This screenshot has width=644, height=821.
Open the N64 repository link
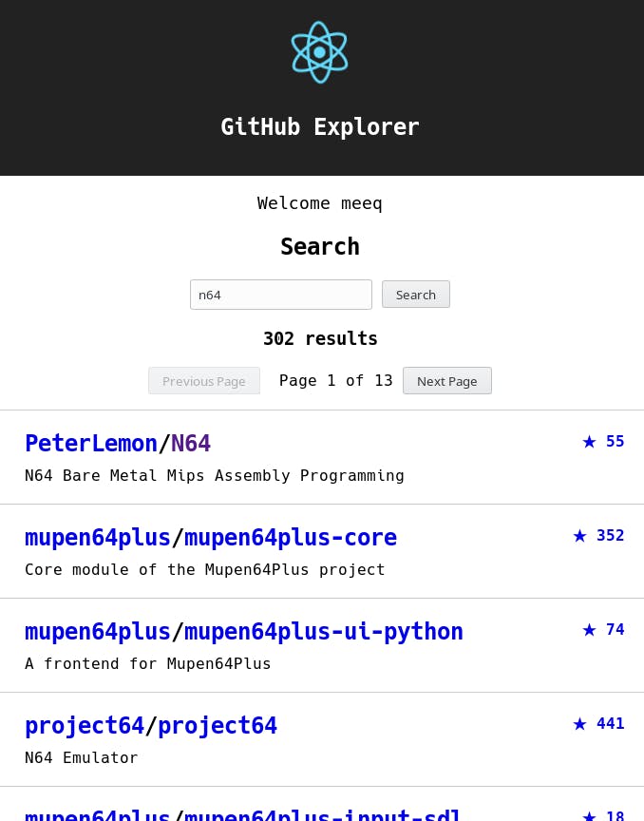coord(190,444)
